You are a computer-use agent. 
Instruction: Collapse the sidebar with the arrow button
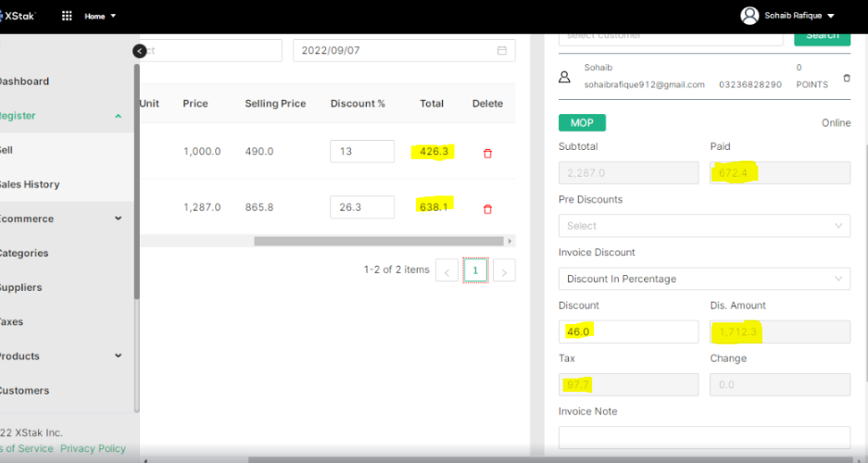pyautogui.click(x=139, y=52)
